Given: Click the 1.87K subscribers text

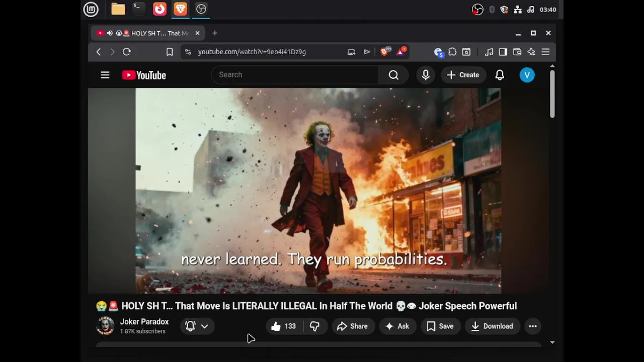Looking at the screenshot, I should (x=142, y=331).
